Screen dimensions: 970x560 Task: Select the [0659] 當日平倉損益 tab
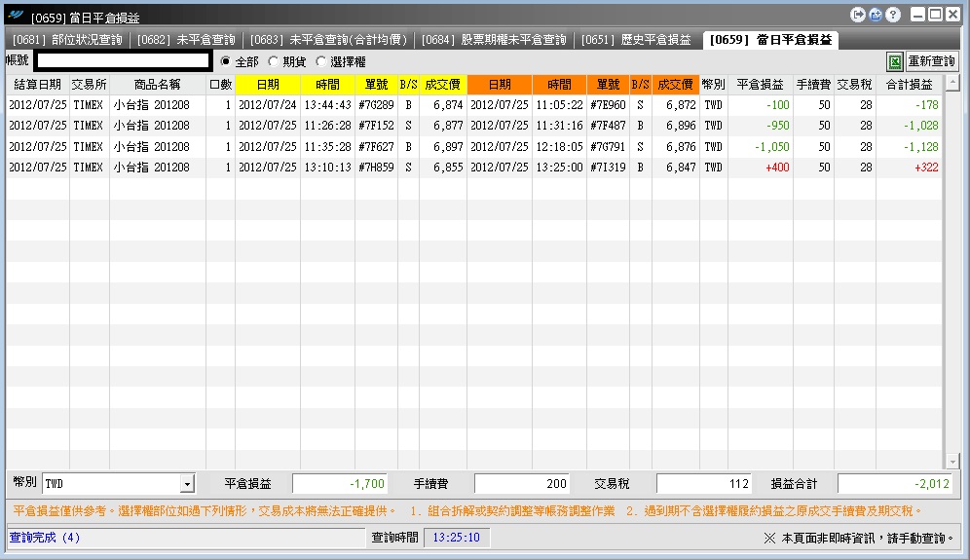click(770, 40)
